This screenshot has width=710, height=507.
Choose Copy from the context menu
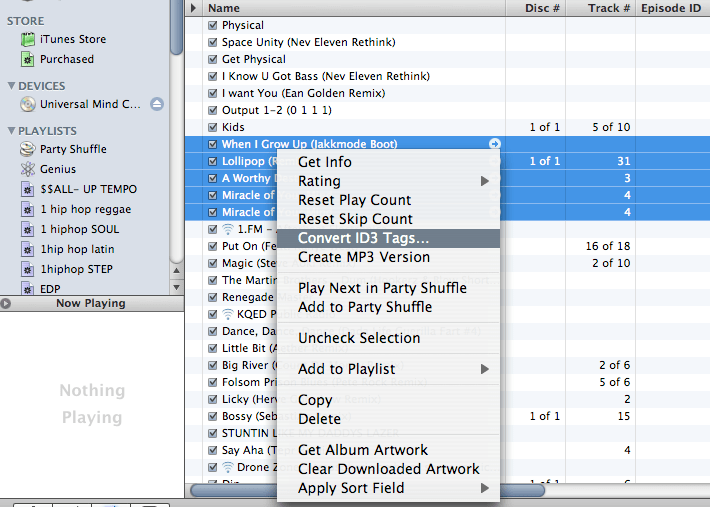[x=388, y=400]
